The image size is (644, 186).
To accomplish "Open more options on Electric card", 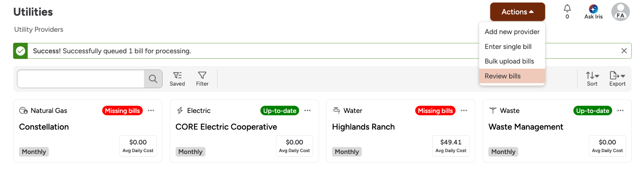I will tap(308, 110).
